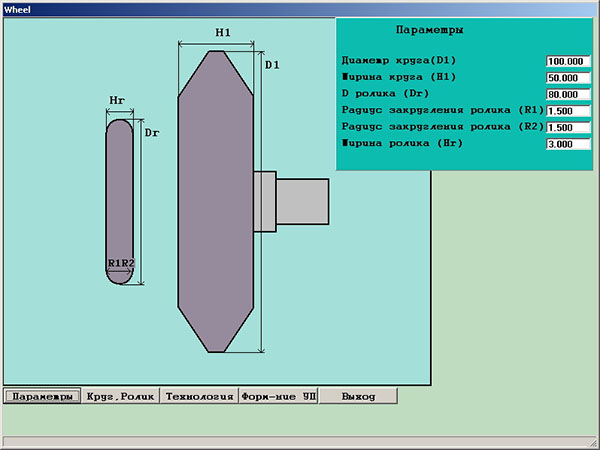Viewport: 600px width, 450px height.
Task: Edit the Радиус закругления ролика (R1) field
Action: 569,111
